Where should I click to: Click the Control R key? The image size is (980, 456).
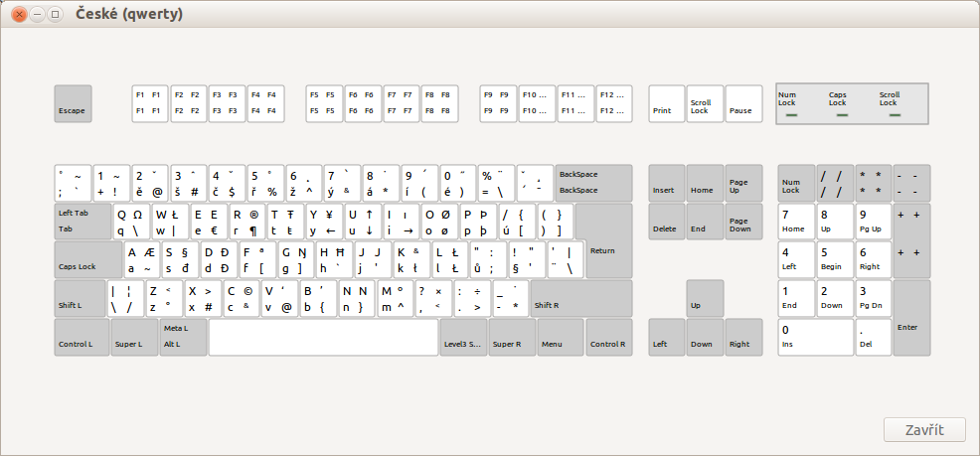(x=608, y=338)
